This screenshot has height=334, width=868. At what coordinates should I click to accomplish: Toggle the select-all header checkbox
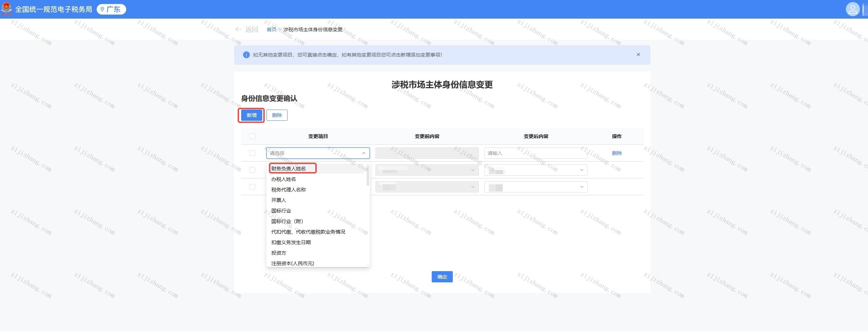point(252,136)
